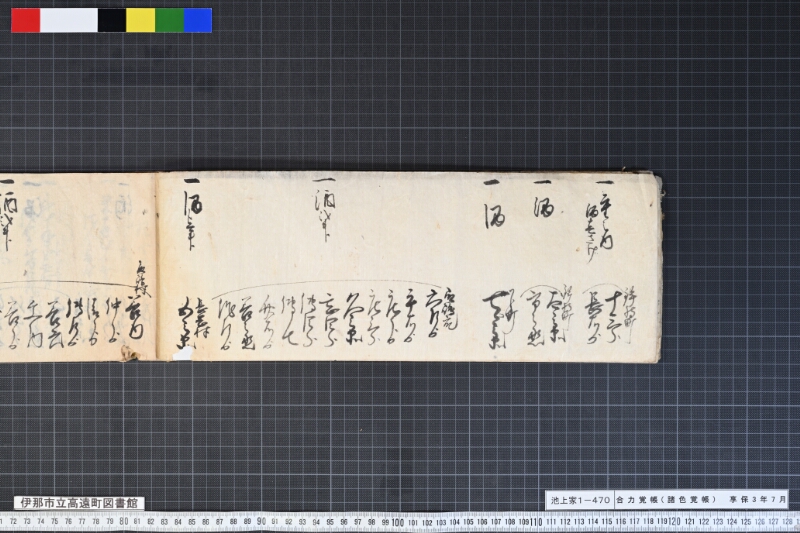This screenshot has width=800, height=533.
Task: Pick the yellow swatch on the color chart
Action: pyautogui.click(x=140, y=20)
